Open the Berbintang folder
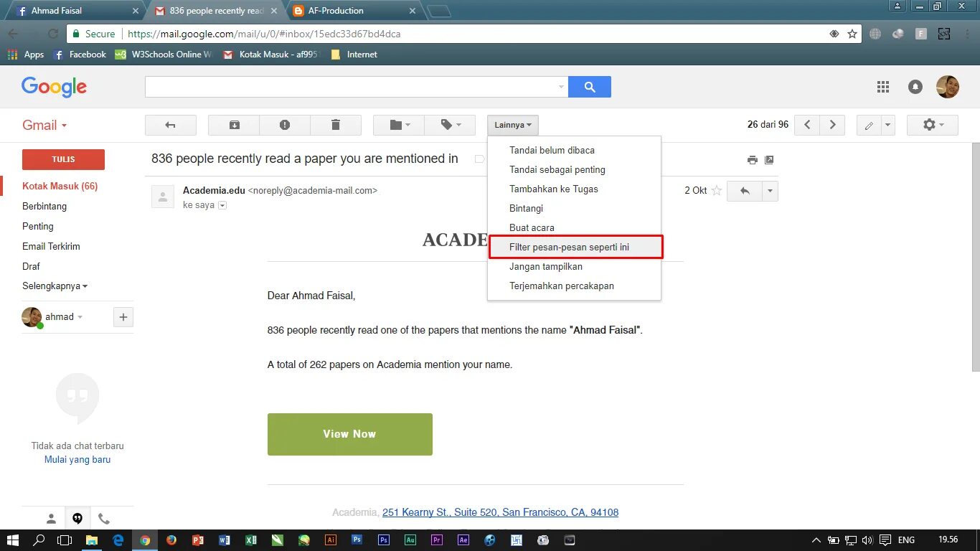 pyautogui.click(x=44, y=206)
